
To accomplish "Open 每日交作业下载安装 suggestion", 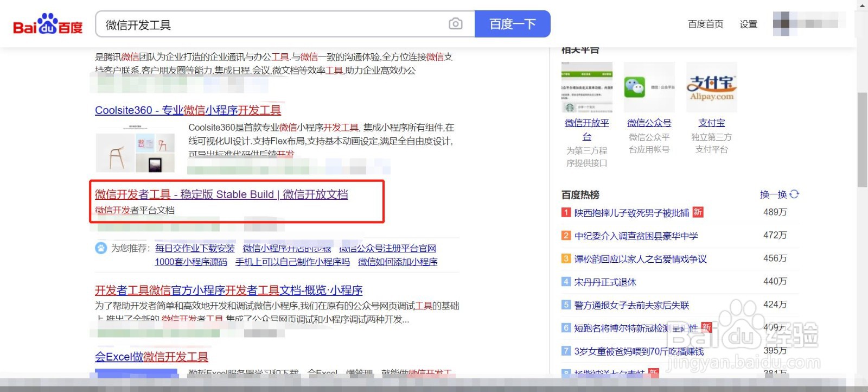I will 195,248.
